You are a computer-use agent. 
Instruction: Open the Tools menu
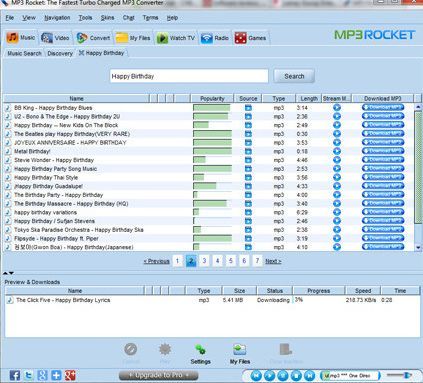coord(85,18)
